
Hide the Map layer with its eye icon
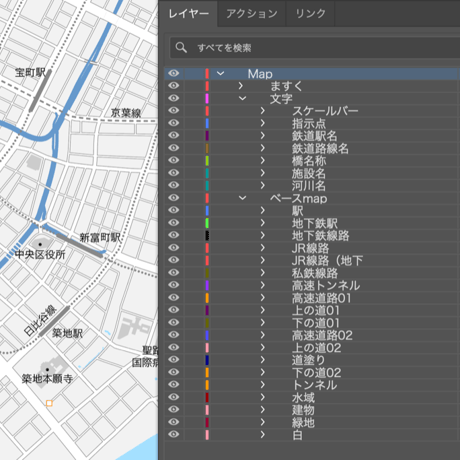(174, 73)
